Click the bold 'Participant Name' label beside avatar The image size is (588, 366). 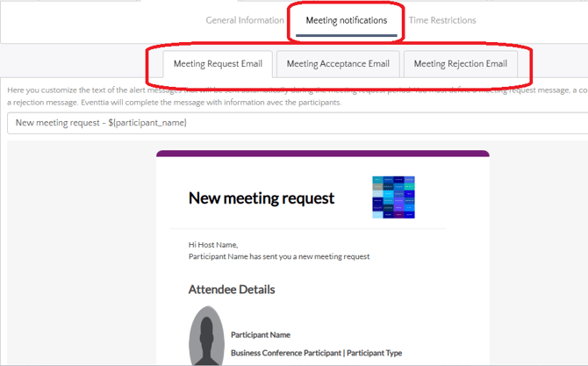261,334
